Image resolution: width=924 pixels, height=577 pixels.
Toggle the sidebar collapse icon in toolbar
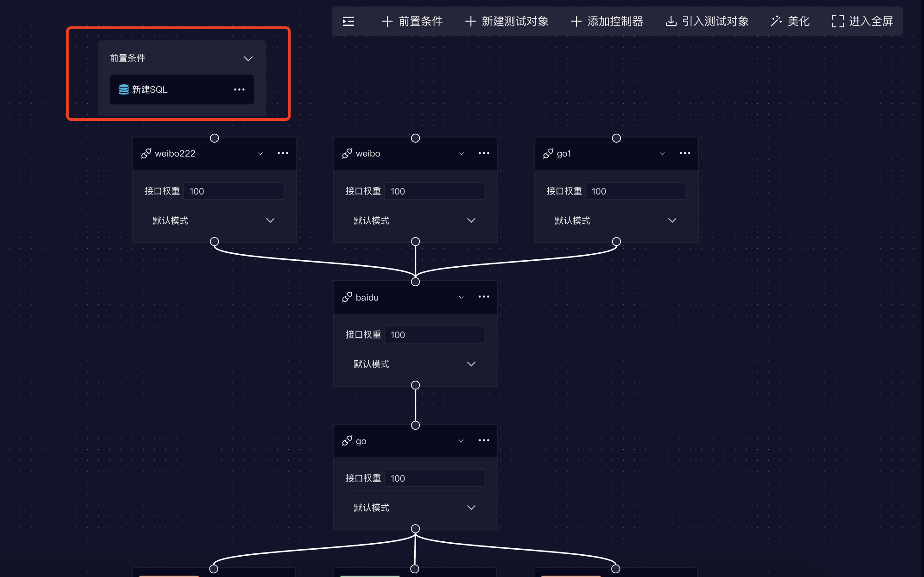348,21
